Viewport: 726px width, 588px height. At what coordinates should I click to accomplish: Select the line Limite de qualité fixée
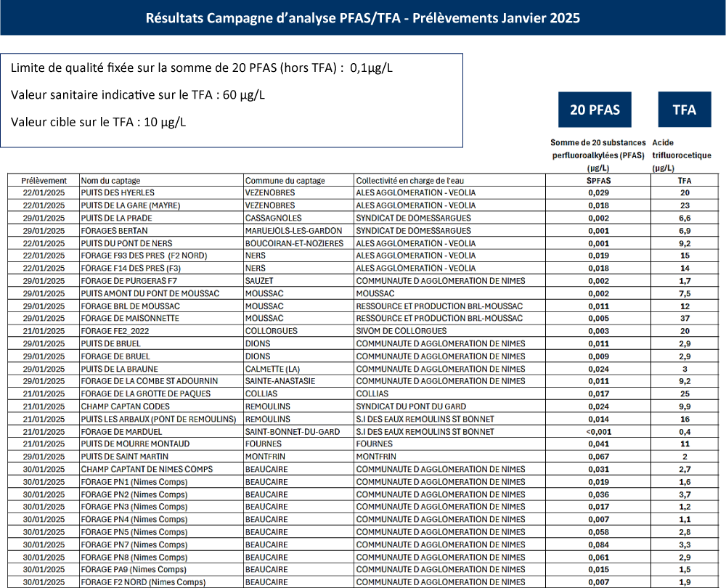tap(201, 68)
